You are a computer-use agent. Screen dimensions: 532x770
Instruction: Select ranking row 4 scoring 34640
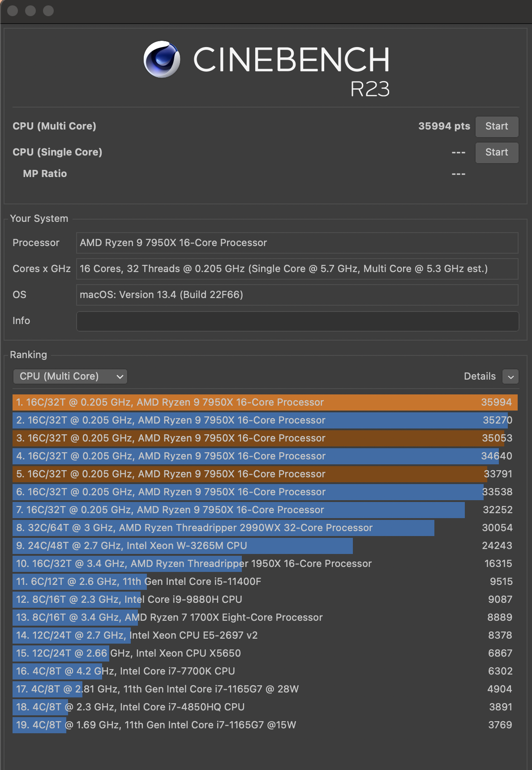coord(265,456)
